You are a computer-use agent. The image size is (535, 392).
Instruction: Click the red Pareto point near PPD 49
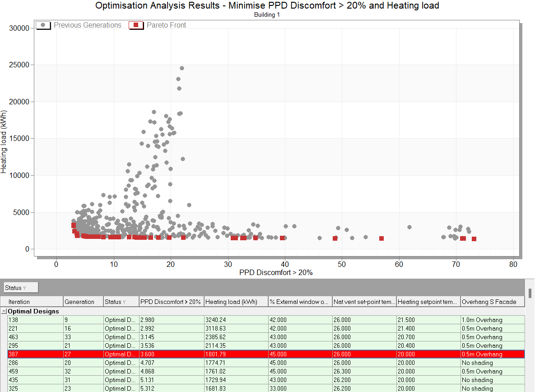coord(335,238)
